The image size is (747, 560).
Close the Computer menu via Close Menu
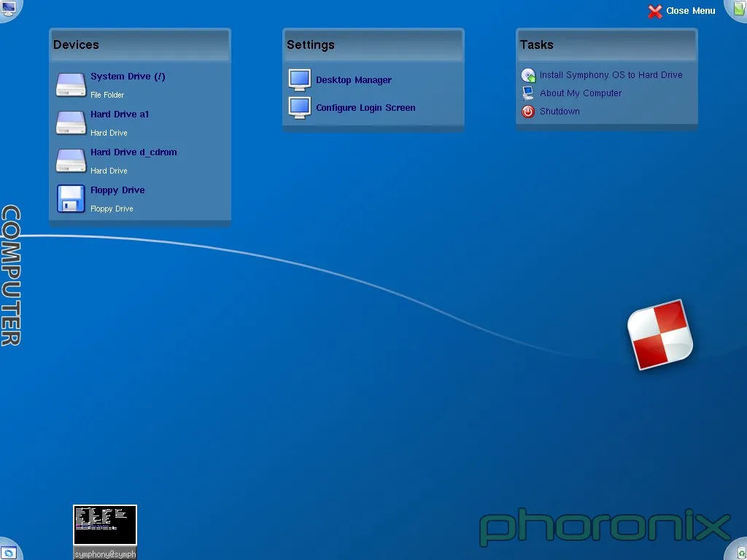682,11
